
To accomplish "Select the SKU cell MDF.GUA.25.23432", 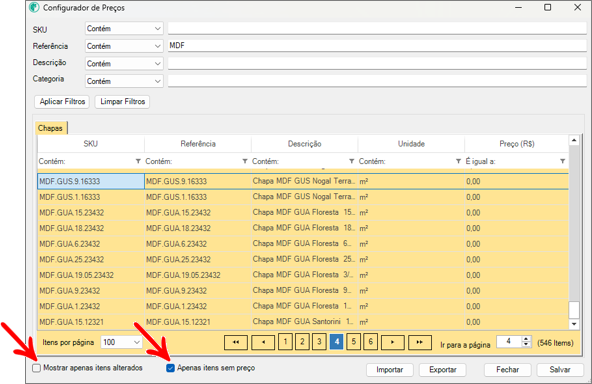I will pyautogui.click(x=91, y=259).
